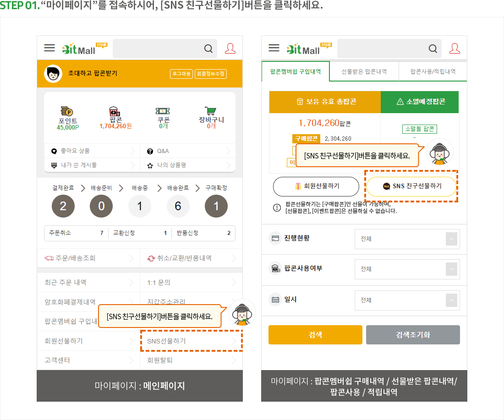Click 배송완료 status circle showing 6
The width and height of the screenshot is (504, 420).
click(x=178, y=206)
